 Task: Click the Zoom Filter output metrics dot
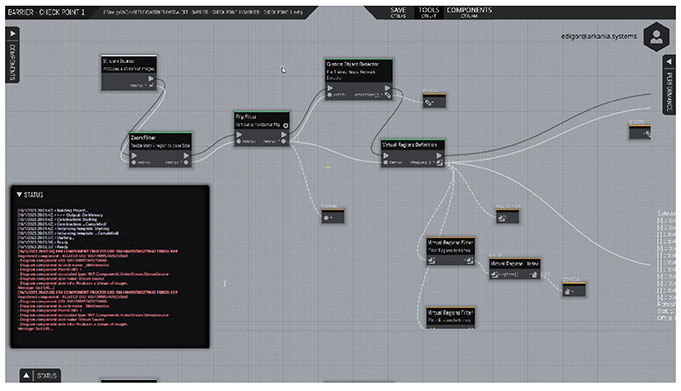(x=186, y=162)
